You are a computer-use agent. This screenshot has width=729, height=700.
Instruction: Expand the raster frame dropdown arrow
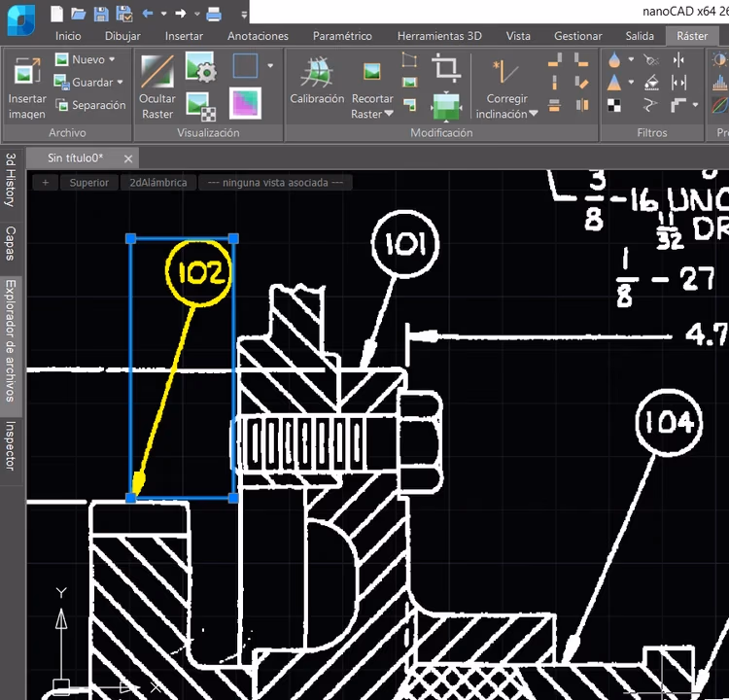(270, 66)
